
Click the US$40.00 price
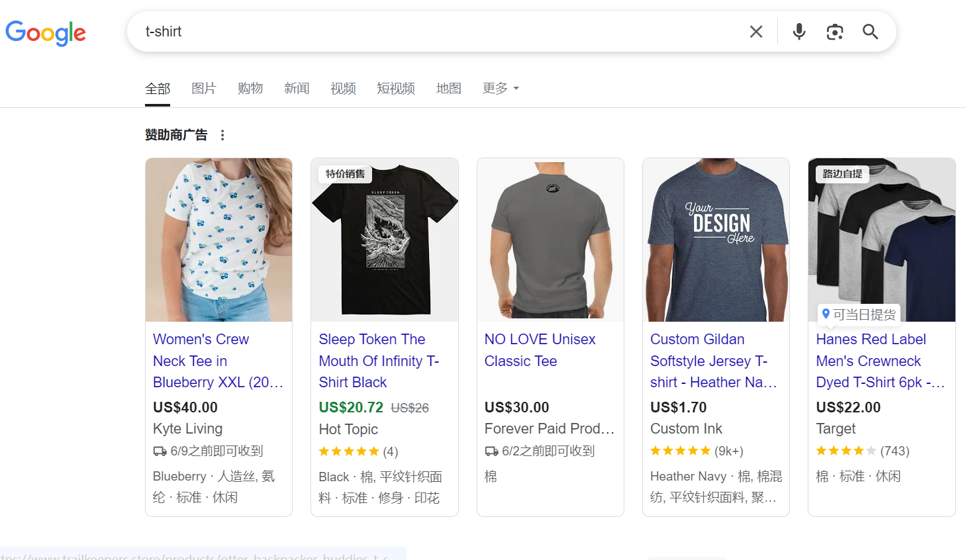(185, 407)
